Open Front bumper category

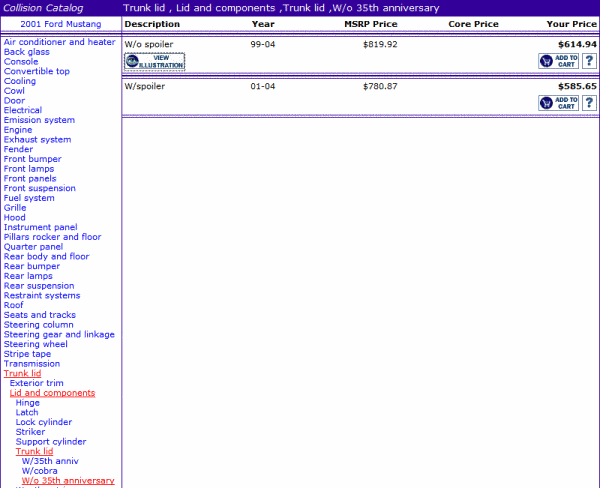[33, 159]
